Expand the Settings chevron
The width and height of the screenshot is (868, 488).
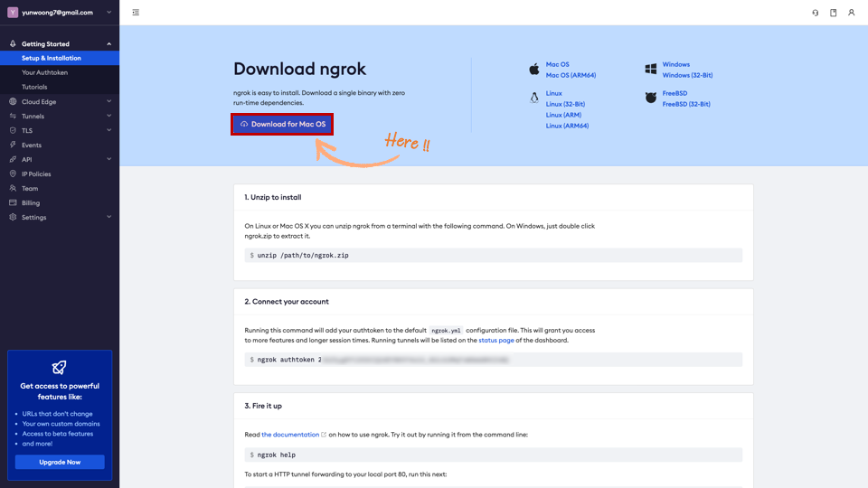(109, 217)
